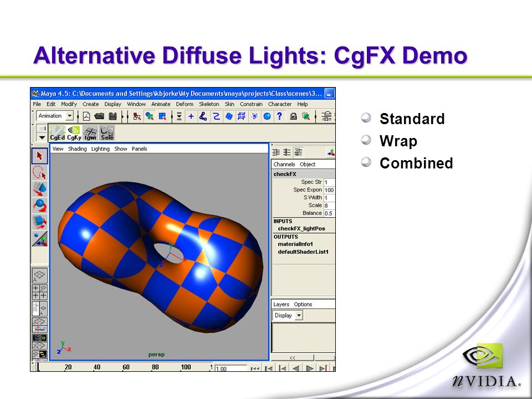
Task: Enable Select by hierarchy mode
Action: (x=137, y=116)
